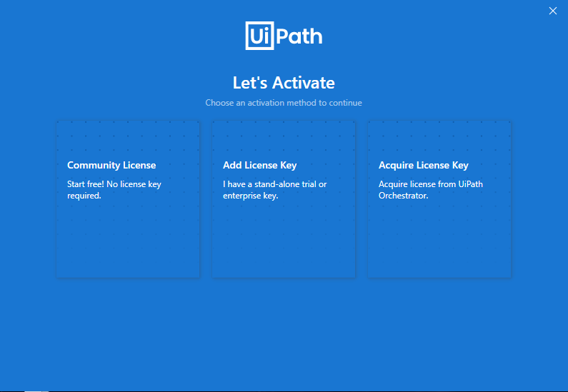Choose the Community License card

coord(128,199)
